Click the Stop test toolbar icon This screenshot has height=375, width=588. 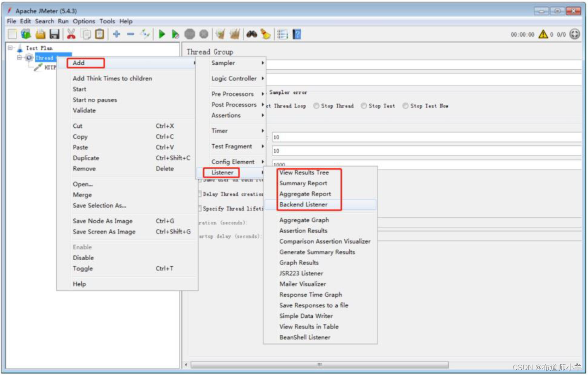point(190,34)
